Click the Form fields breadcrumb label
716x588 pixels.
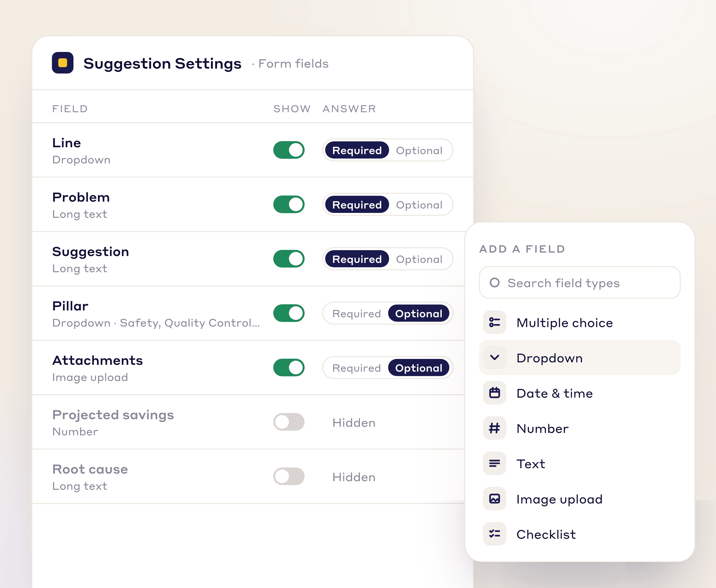coord(293,64)
